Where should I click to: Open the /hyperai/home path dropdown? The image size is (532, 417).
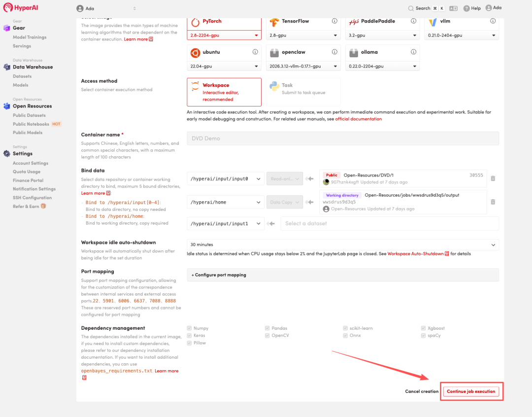(x=225, y=202)
